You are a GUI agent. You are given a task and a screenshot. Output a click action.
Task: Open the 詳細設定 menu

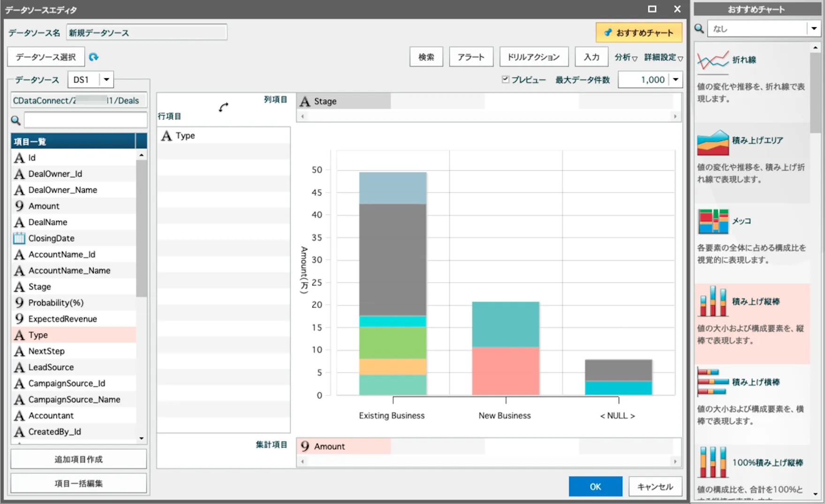click(x=661, y=57)
